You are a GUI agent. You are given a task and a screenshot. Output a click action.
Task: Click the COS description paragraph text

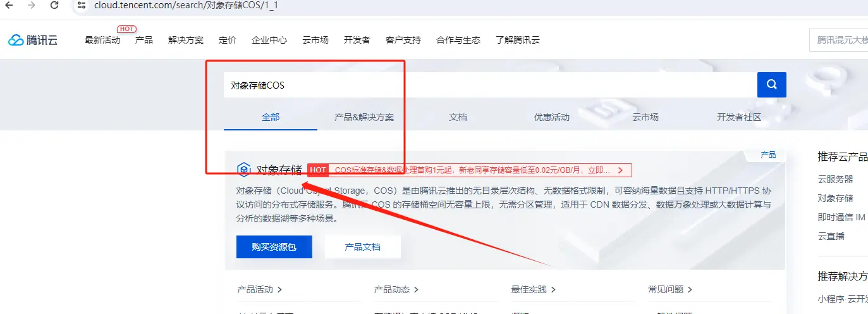click(x=504, y=204)
